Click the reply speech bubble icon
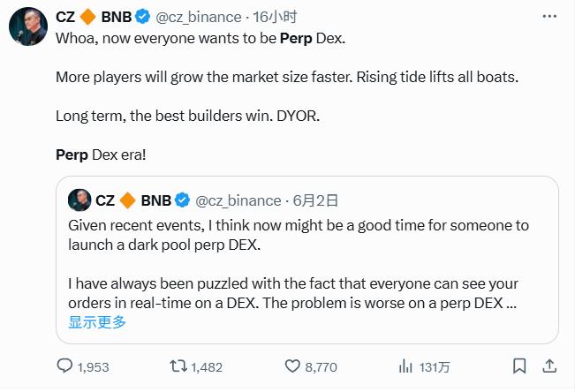Screen dimensions: 575x392 [65, 366]
